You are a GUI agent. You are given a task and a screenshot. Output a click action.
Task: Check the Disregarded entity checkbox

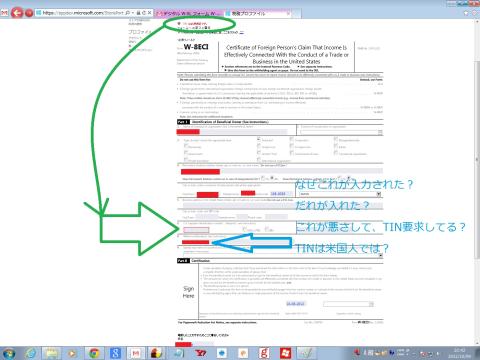(336, 139)
